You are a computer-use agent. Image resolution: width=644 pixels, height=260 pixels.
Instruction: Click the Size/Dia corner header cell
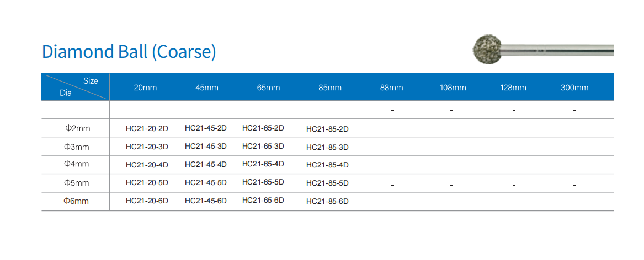[76, 87]
